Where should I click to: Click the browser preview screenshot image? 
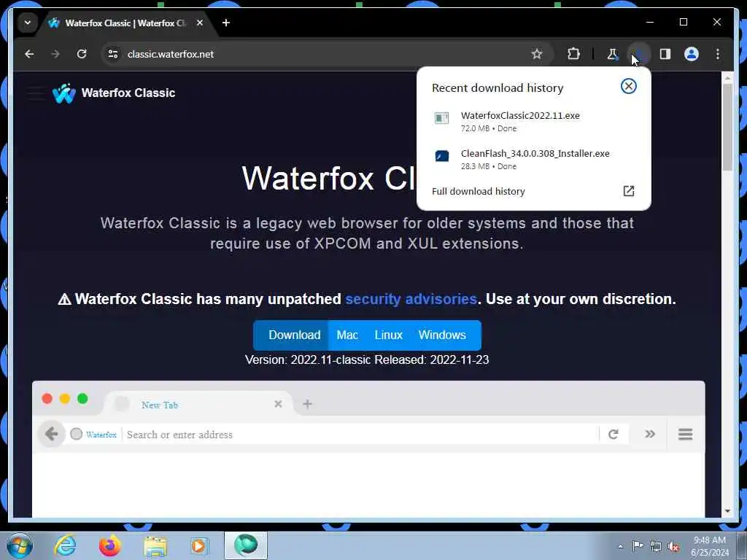368,448
